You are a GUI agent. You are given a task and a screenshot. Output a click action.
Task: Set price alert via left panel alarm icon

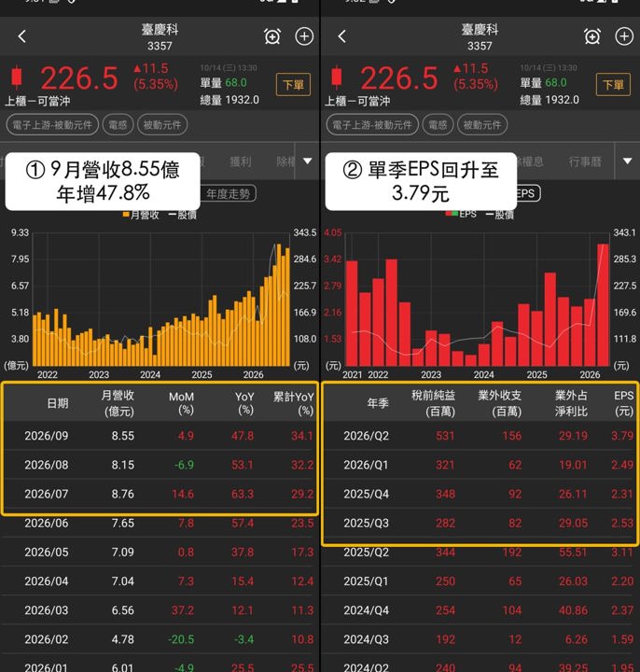click(272, 36)
